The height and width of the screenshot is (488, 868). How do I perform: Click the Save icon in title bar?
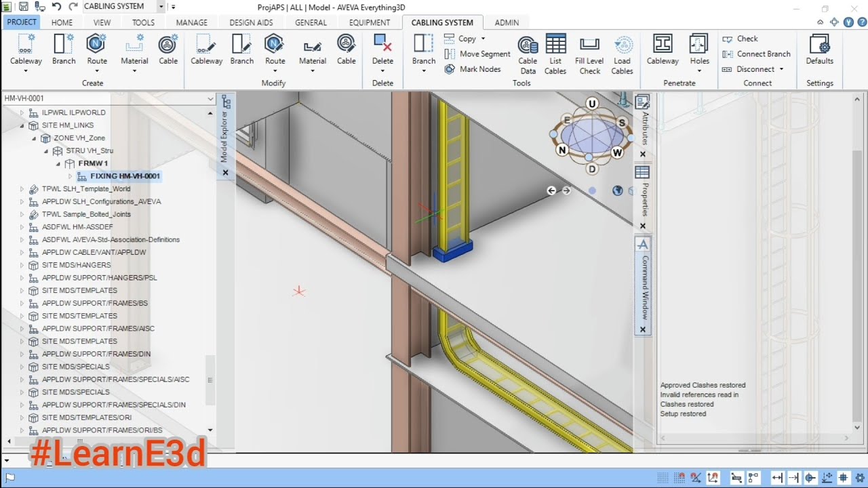(23, 7)
